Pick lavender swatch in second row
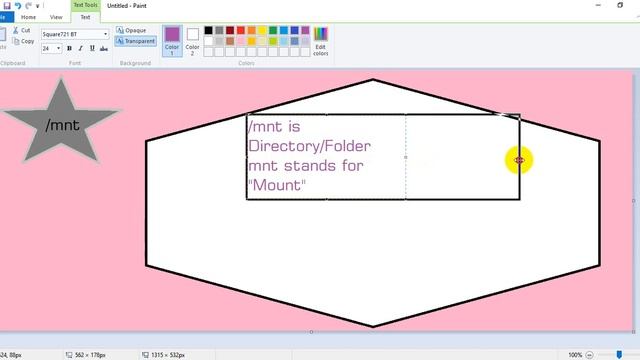 (x=305, y=41)
